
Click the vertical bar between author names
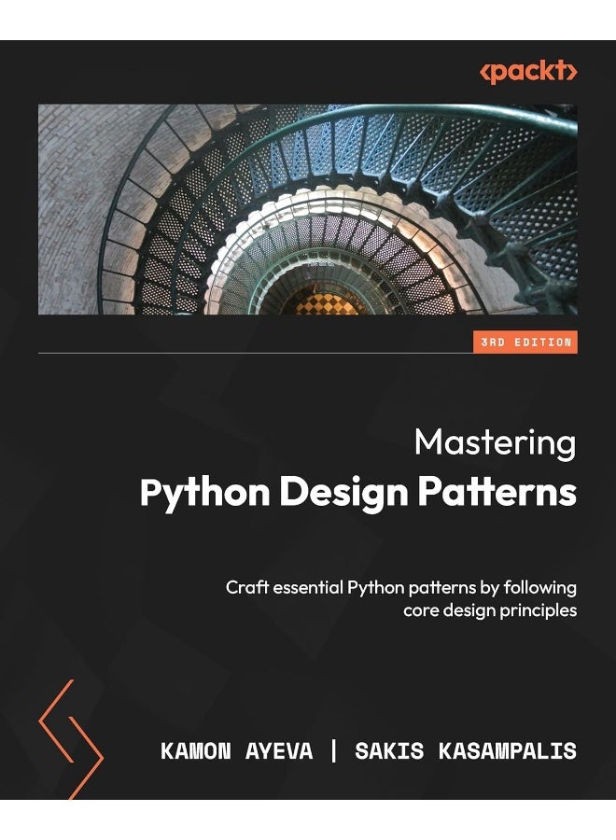click(x=337, y=752)
